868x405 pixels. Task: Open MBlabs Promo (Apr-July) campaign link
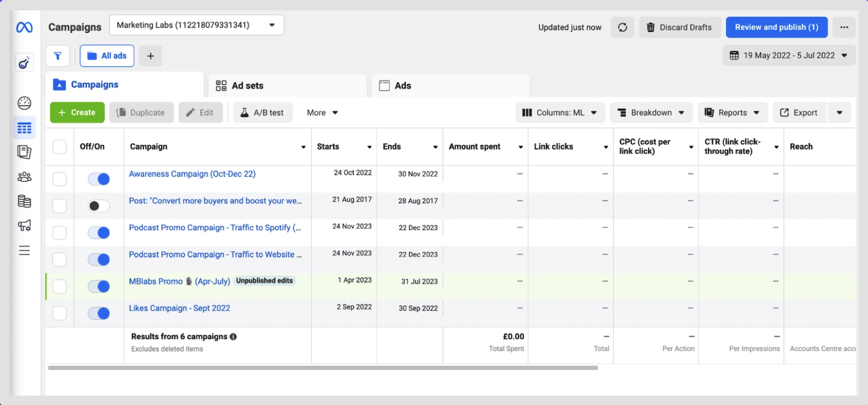(x=179, y=281)
